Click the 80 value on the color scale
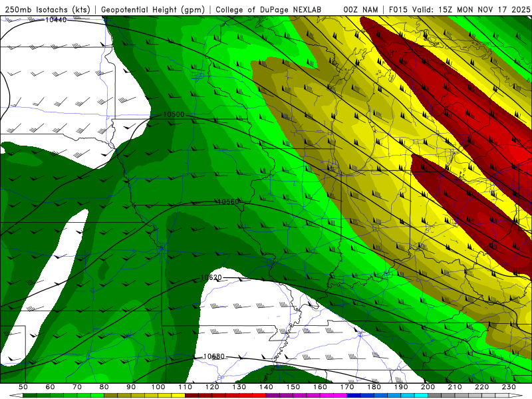 click(x=104, y=387)
